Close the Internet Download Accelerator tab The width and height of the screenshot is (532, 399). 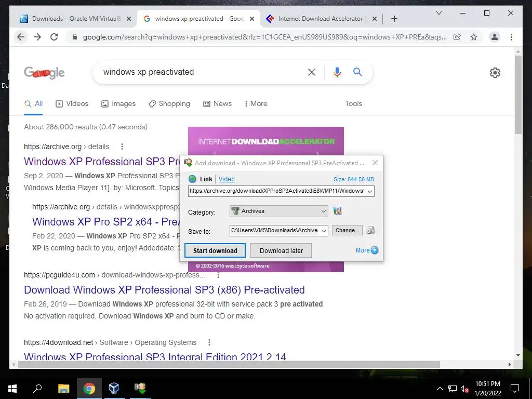click(x=374, y=19)
